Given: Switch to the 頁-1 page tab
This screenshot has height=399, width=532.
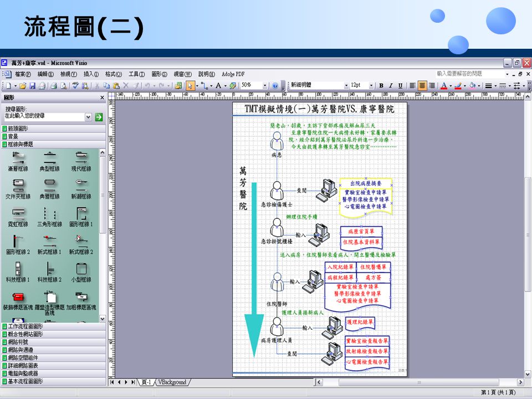Looking at the screenshot, I should [x=146, y=382].
